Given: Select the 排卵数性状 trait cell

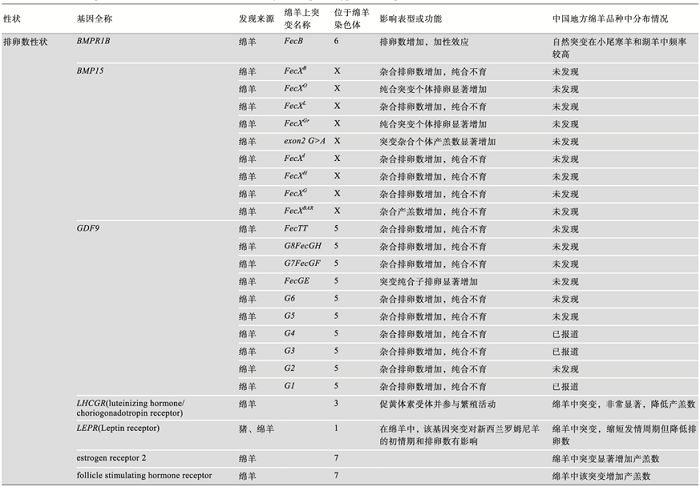Looking at the screenshot, I should pos(25,42).
